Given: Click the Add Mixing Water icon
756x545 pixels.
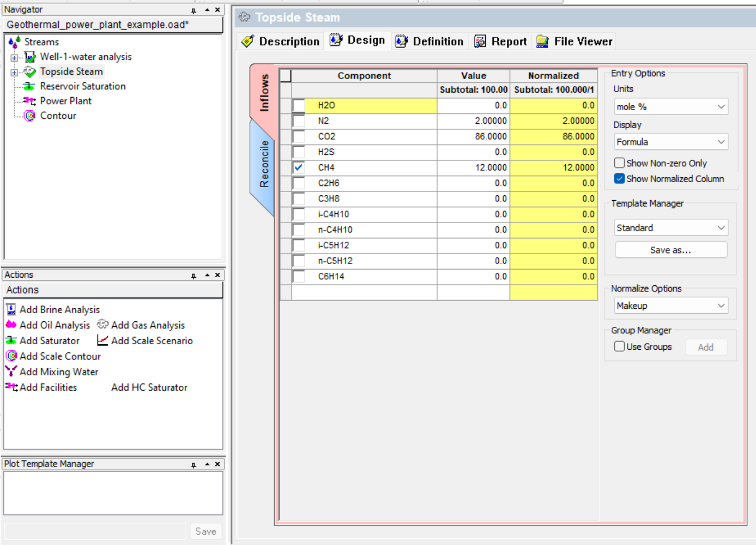Looking at the screenshot, I should [11, 372].
